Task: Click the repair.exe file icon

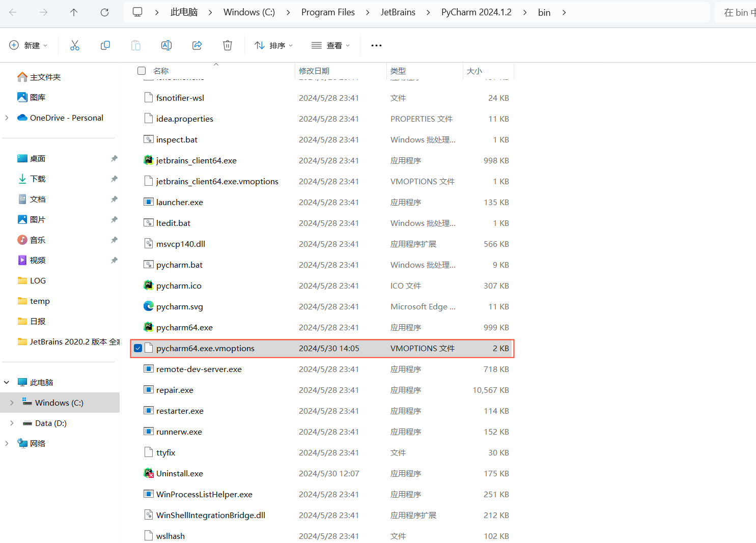Action: point(149,390)
